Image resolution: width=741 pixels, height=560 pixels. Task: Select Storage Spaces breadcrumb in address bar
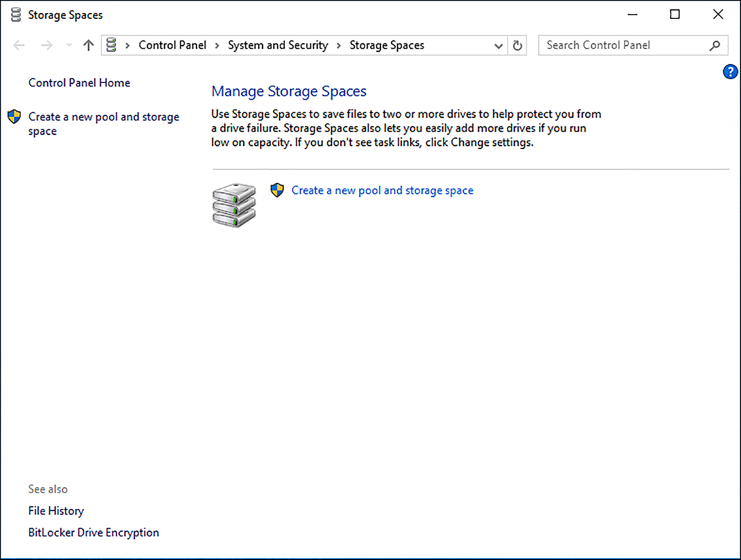point(387,45)
